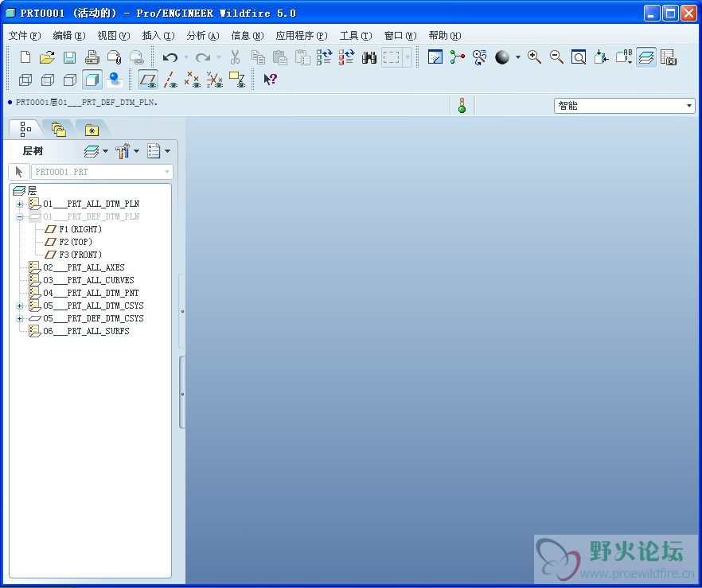Expand the 05___PRT_ALL_DTM_CSYS layer
This screenshot has width=702, height=588.
coord(19,306)
